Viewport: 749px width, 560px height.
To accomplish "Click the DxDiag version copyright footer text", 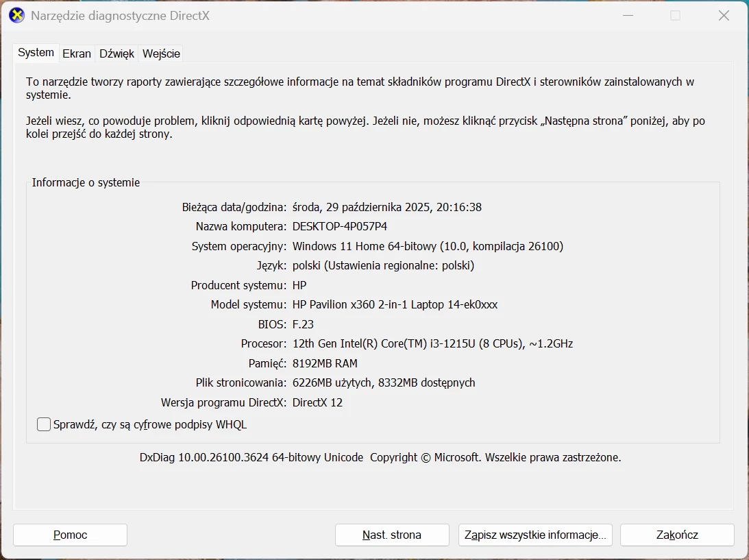I will pyautogui.click(x=380, y=457).
